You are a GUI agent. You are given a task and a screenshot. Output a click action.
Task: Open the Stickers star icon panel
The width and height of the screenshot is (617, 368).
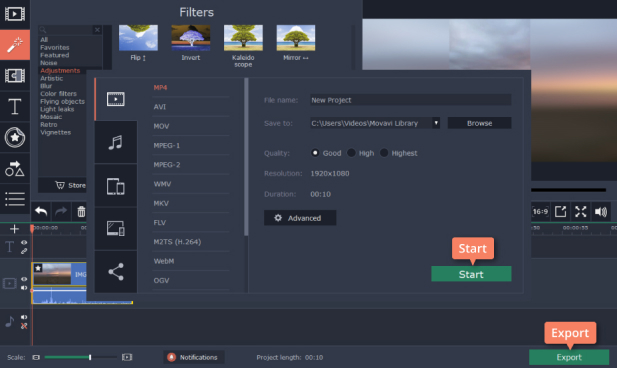tap(15, 137)
